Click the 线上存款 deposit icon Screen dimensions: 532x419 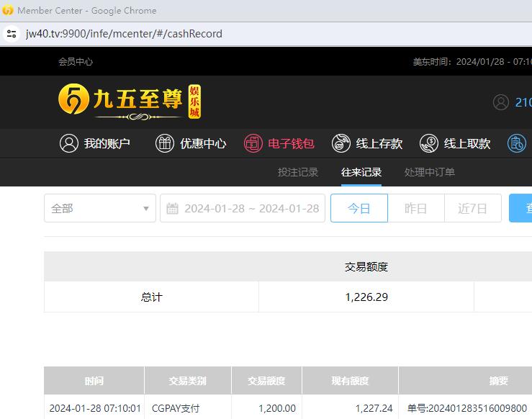341,143
